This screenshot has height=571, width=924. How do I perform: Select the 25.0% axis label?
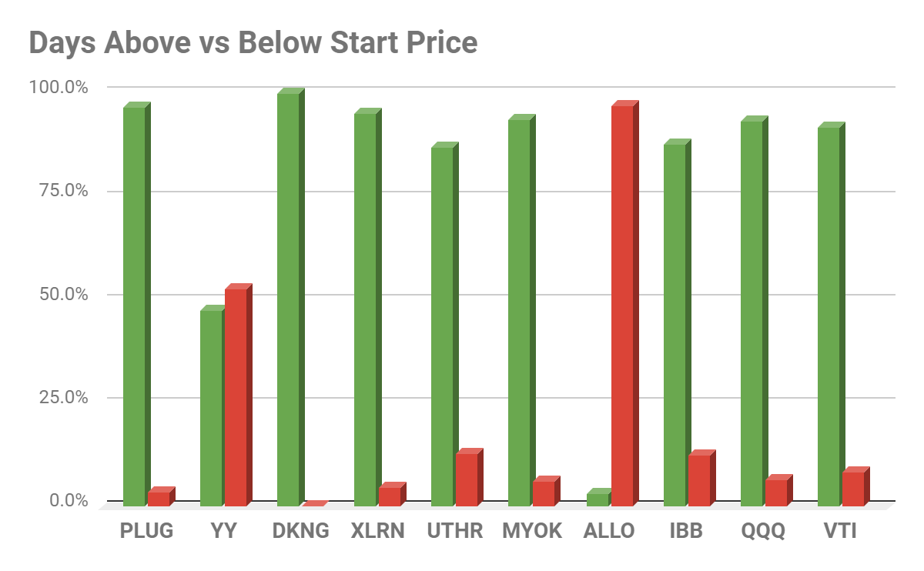64,398
